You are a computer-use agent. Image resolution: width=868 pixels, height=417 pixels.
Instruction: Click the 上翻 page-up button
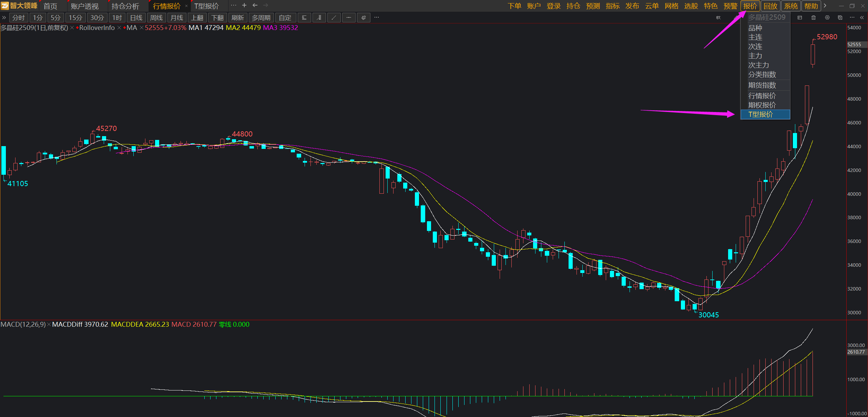(x=197, y=18)
